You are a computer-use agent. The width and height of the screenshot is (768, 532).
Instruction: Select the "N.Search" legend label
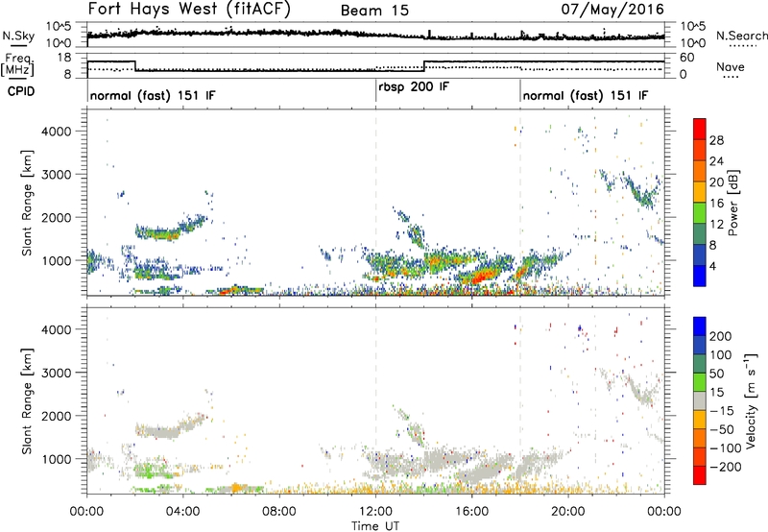[741, 36]
